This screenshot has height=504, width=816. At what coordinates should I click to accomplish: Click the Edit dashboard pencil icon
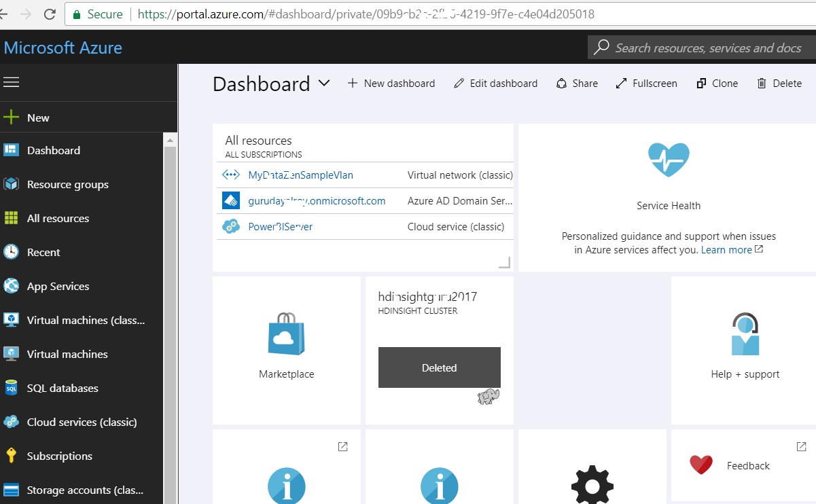(459, 83)
